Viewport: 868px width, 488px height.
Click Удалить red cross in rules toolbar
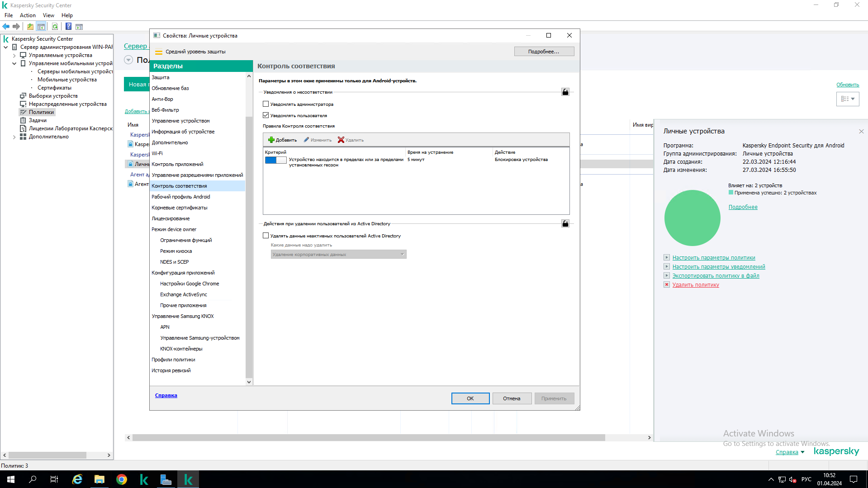coord(351,140)
